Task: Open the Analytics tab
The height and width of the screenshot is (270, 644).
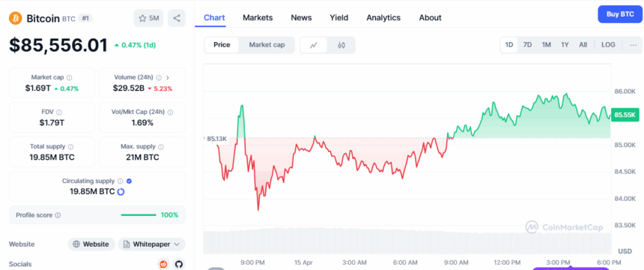Action: (383, 18)
